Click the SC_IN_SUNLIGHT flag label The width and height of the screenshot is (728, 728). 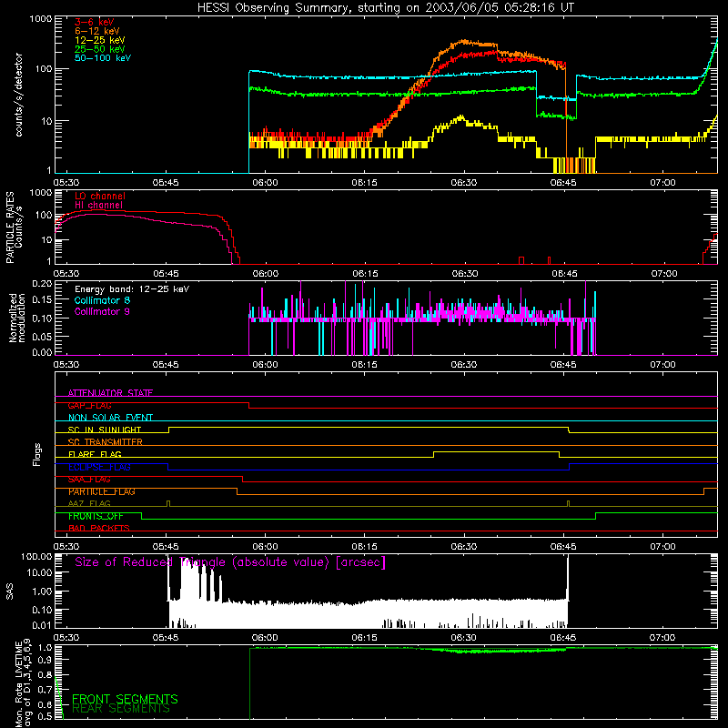point(105,430)
